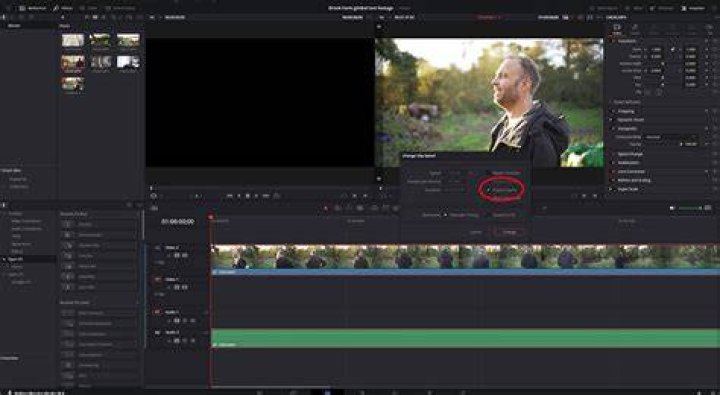Image resolution: width=720 pixels, height=395 pixels.
Task: Select the green audio clip in timeline
Action: point(465,338)
